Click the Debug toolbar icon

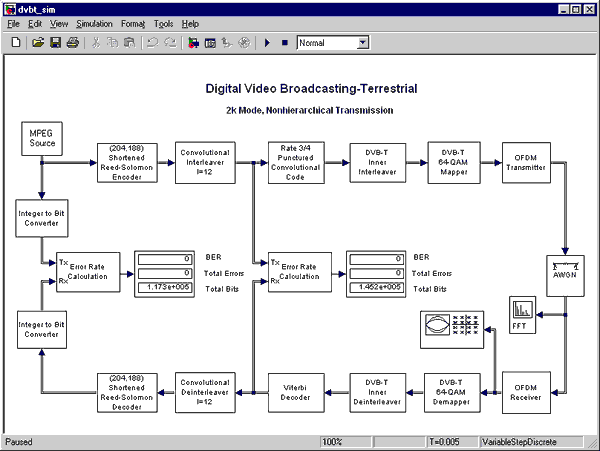tap(244, 43)
